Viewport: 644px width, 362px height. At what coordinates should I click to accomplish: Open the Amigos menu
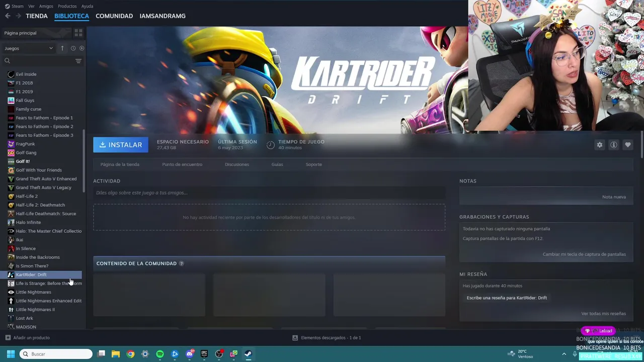coord(46,6)
